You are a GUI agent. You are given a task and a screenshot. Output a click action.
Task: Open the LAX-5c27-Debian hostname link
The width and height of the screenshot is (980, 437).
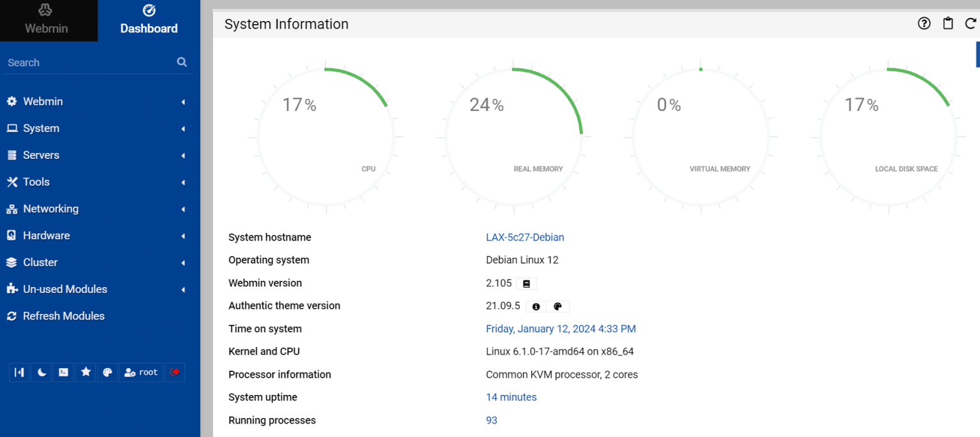524,237
